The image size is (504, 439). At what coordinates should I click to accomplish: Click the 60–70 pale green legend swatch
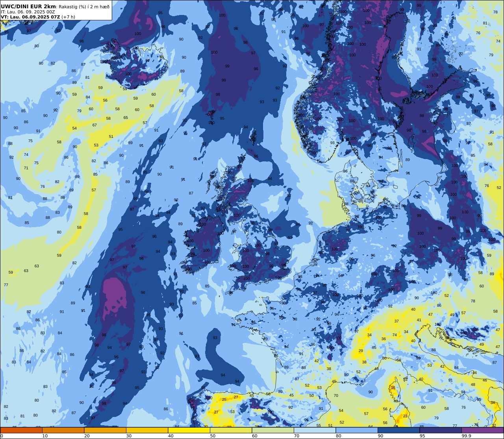pos(273,430)
